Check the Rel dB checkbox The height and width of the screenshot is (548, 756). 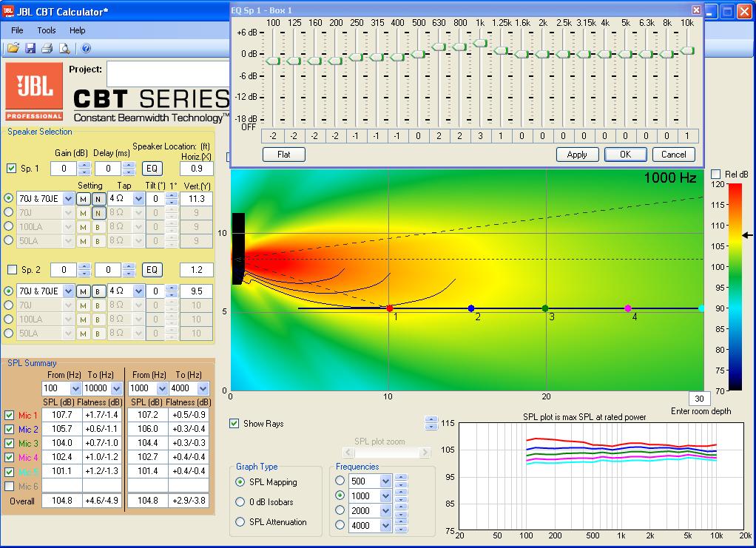pos(716,174)
